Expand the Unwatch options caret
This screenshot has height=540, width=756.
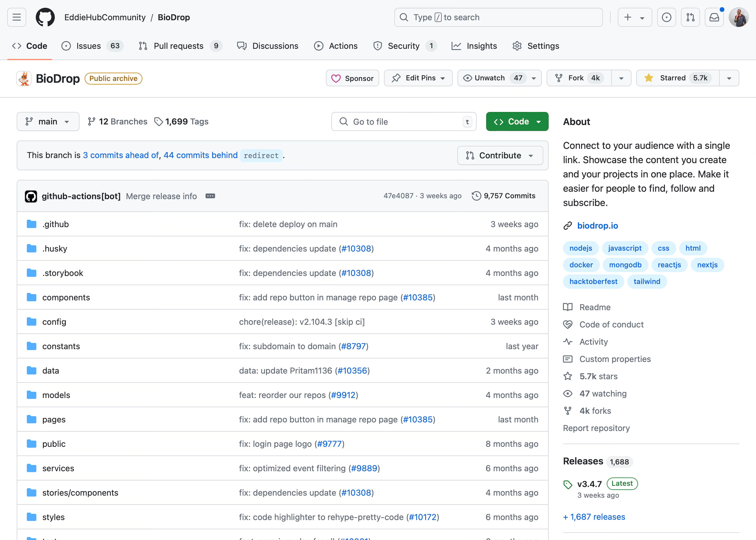click(x=534, y=79)
